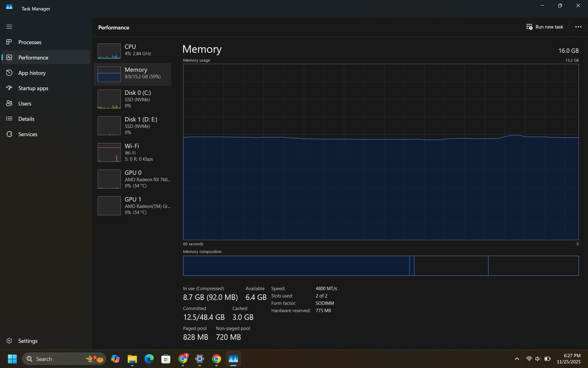The height and width of the screenshot is (368, 588).
Task: Select the GPU 1 Radeon graphics thumbnail
Action: (x=109, y=206)
